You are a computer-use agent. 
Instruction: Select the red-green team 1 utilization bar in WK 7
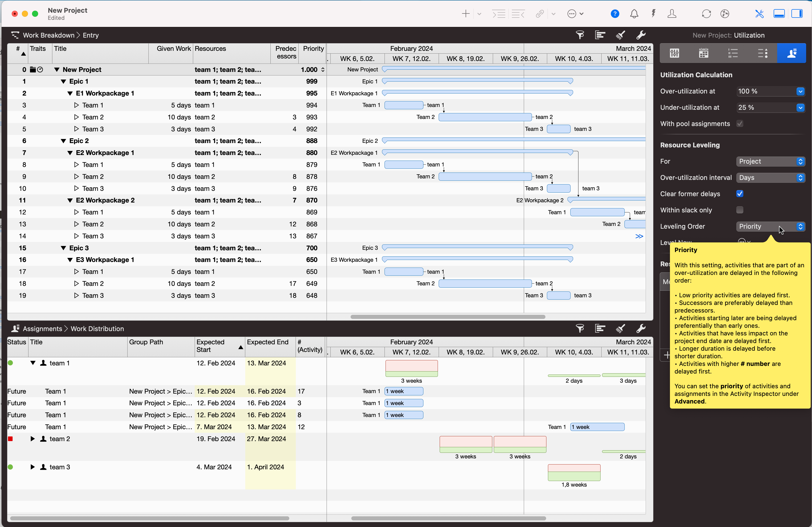411,368
